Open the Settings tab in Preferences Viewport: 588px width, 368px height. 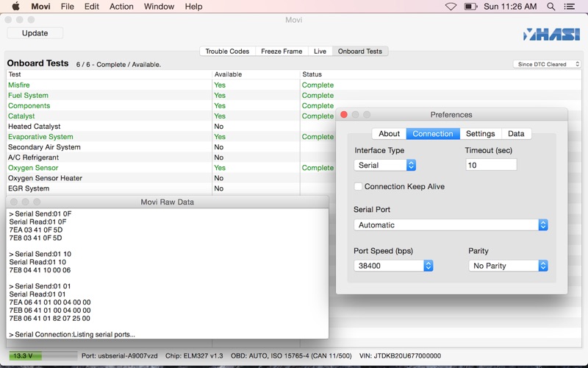pos(481,134)
